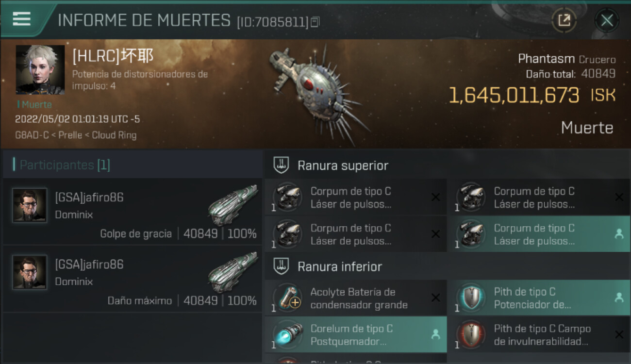This screenshot has width=631, height=364.
Task: Toggle person icon on highlighted Corpum laser
Action: click(x=619, y=233)
